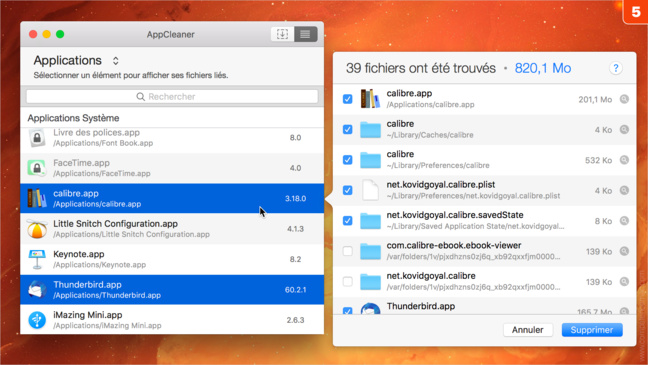The width and height of the screenshot is (648, 365).
Task: Check the net.kovidgoyal.calibre folder checkbox
Action: pos(348,282)
